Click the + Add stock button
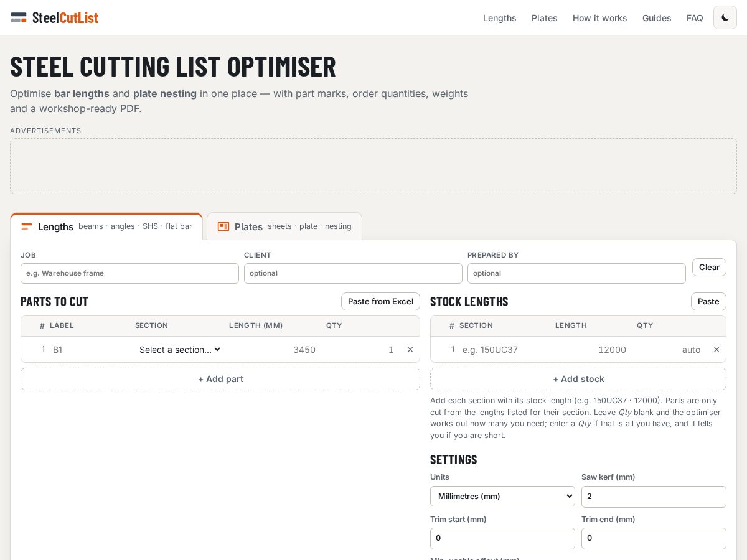Screen dimensions: 747x560 coord(578,379)
